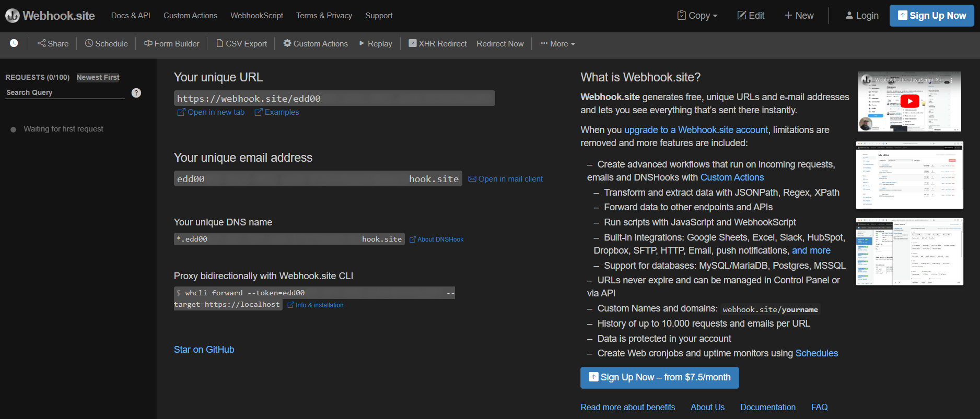Click the 'and more' integrations link

(811, 250)
